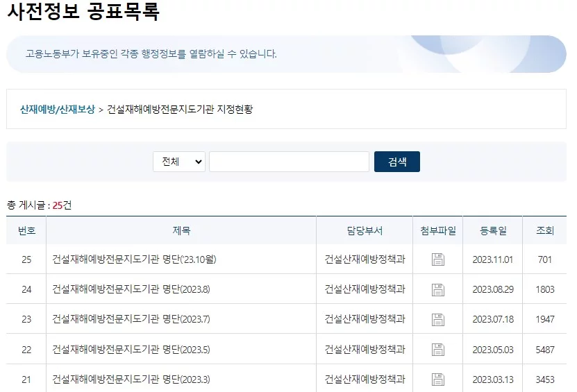Download attachment for 명단(2023.3) row
Image resolution: width=577 pixels, height=392 pixels.
tap(438, 380)
